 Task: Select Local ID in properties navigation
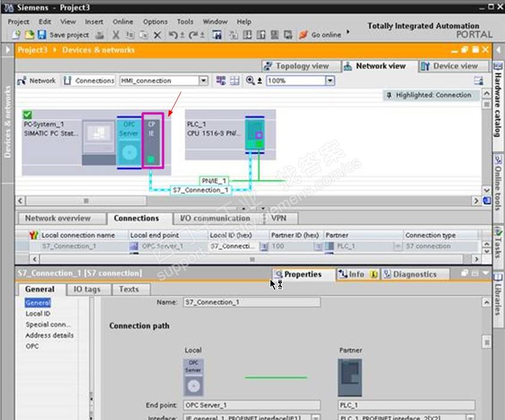point(38,314)
